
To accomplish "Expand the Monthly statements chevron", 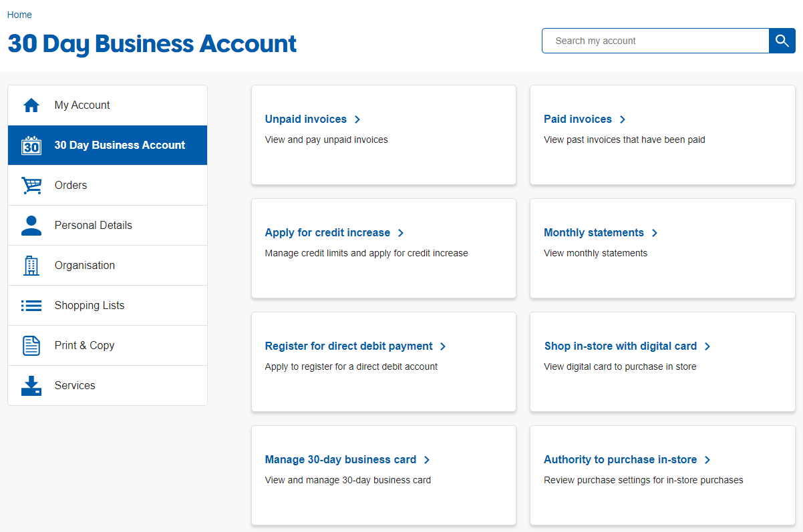I will (x=655, y=233).
